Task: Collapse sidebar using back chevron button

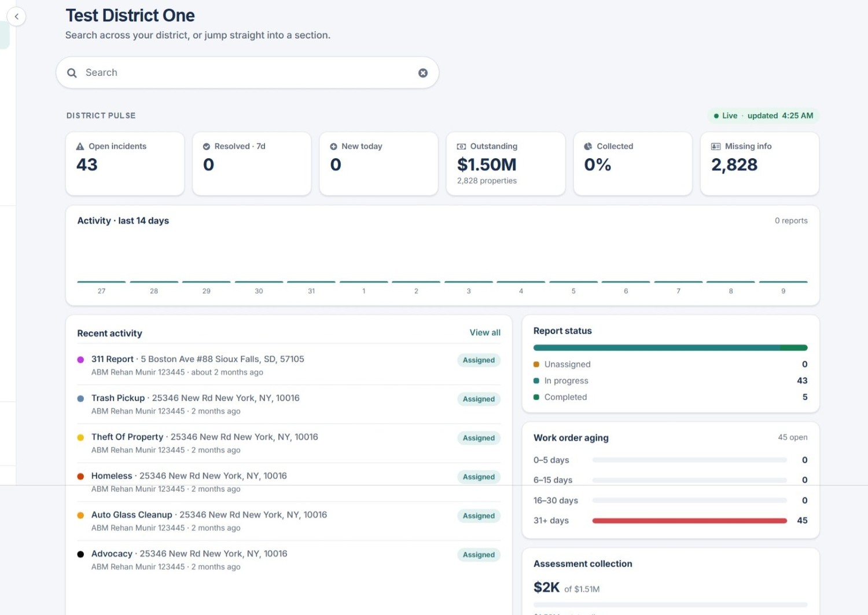Action: click(16, 16)
